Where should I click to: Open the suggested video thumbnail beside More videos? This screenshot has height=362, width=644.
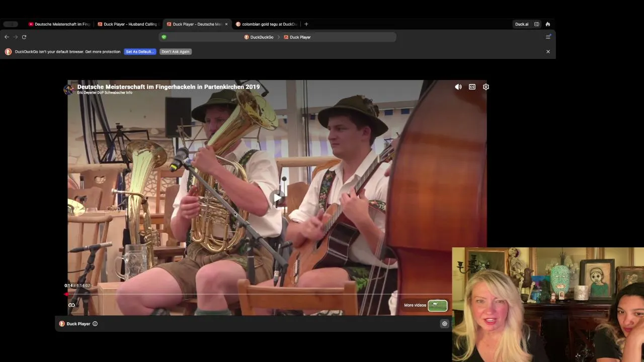[438, 305]
